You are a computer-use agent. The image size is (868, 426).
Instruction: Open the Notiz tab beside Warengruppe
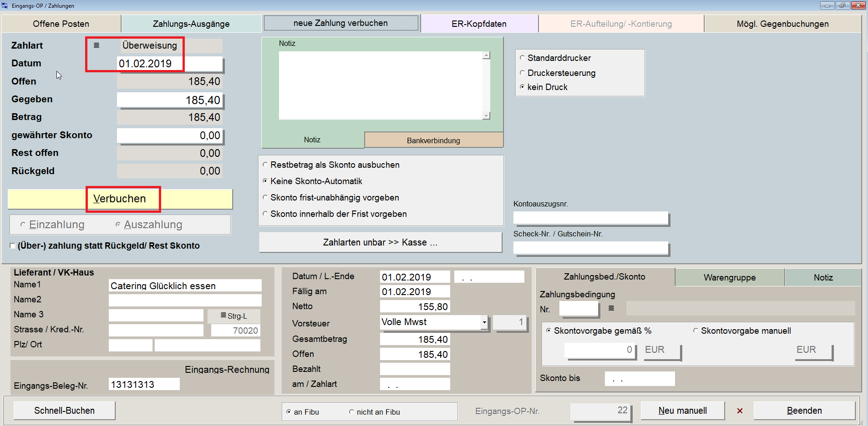click(823, 277)
